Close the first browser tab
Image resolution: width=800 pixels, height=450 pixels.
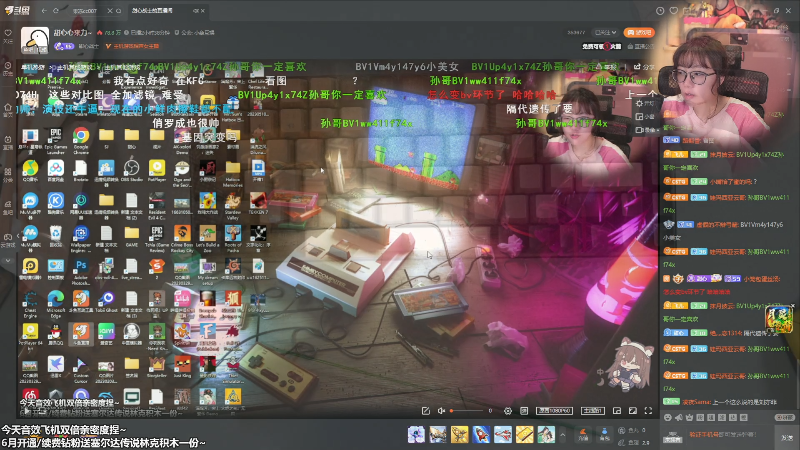pos(110,10)
